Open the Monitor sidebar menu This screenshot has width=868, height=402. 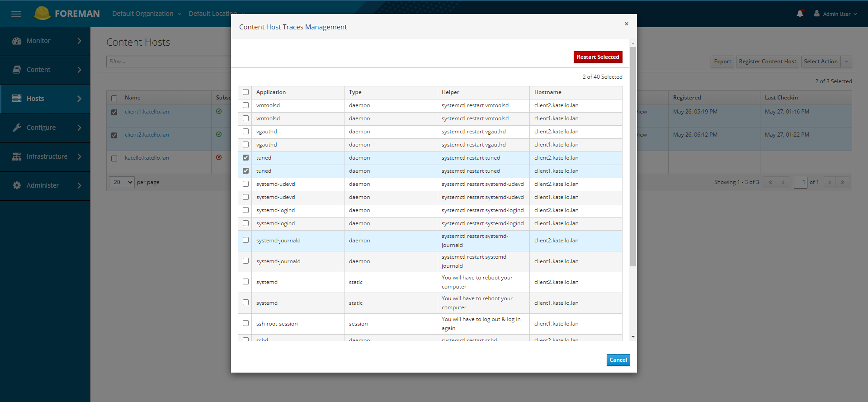tap(45, 41)
